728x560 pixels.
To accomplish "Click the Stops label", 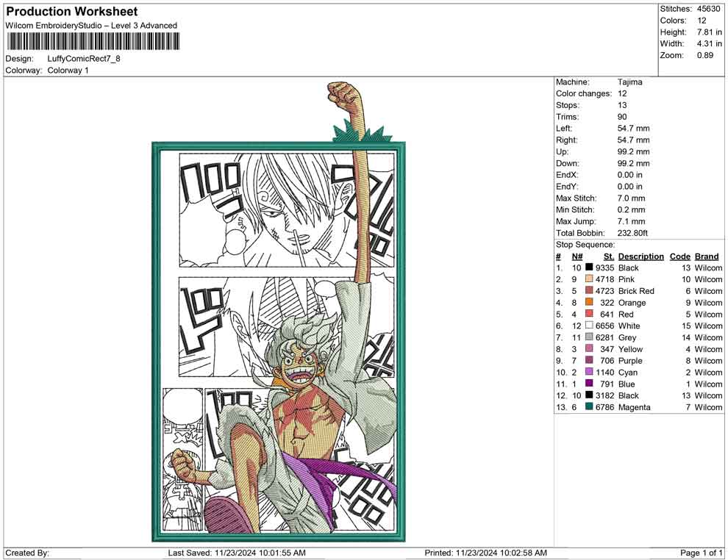I will [x=568, y=105].
